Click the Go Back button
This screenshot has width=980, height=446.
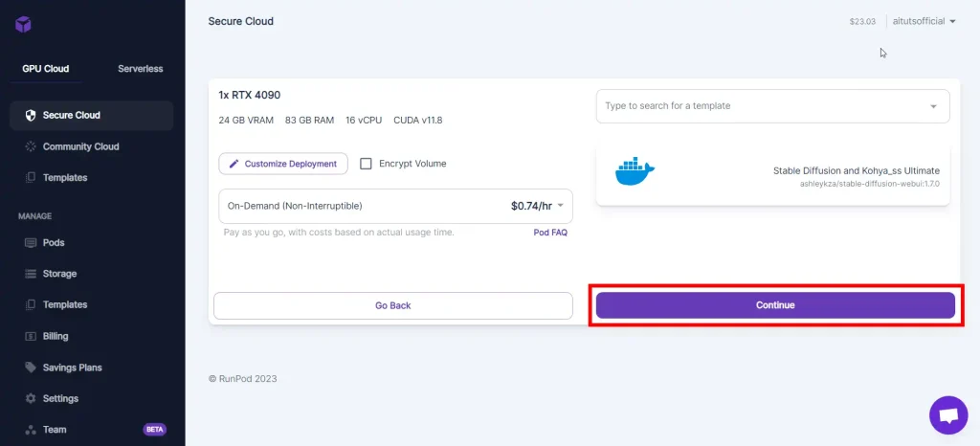coord(392,305)
